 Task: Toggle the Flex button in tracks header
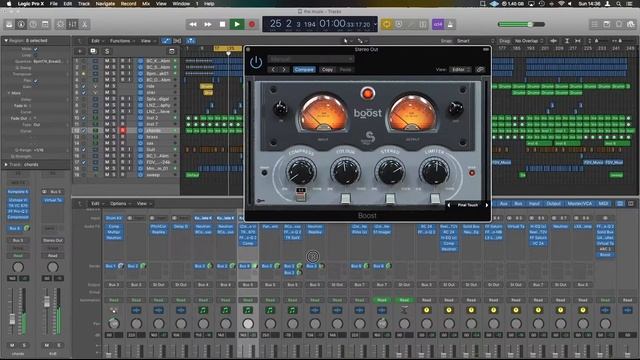point(178,41)
